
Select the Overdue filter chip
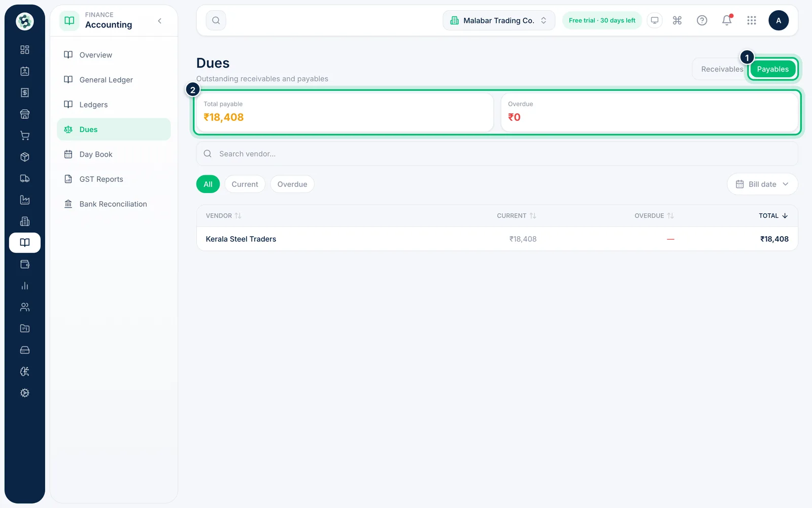pyautogui.click(x=292, y=184)
